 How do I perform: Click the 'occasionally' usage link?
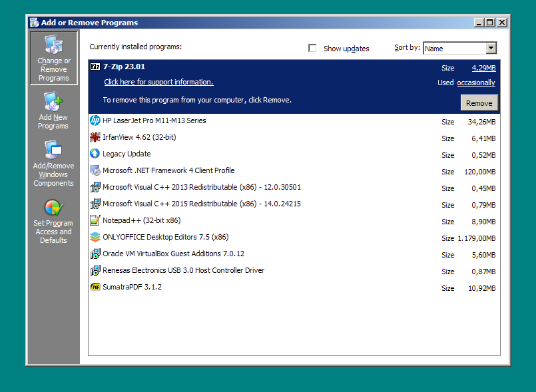tap(475, 83)
